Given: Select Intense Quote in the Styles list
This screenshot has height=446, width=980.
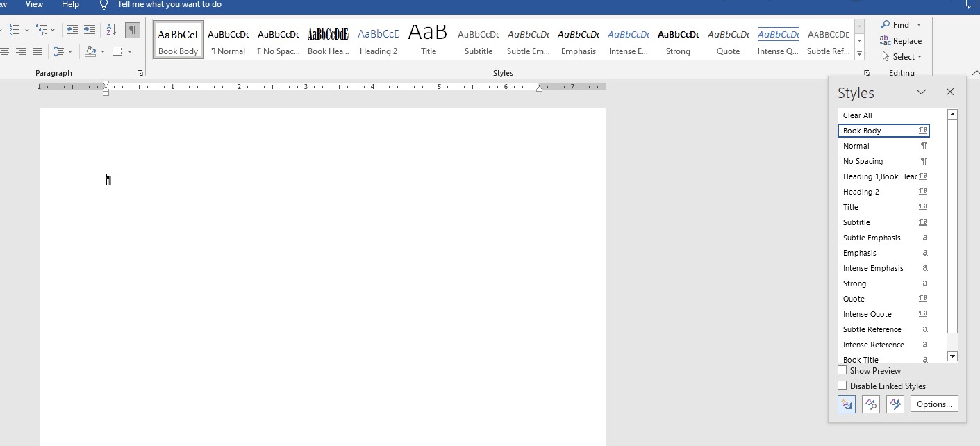Looking at the screenshot, I should click(867, 314).
